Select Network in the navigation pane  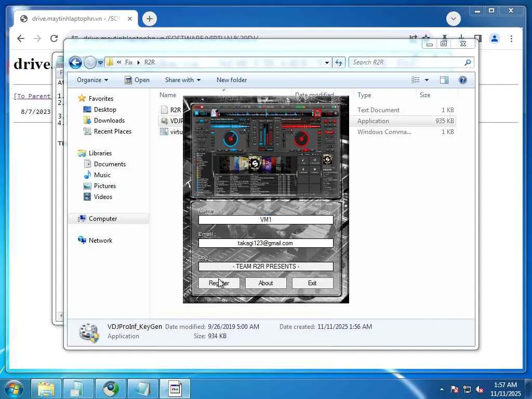(100, 240)
